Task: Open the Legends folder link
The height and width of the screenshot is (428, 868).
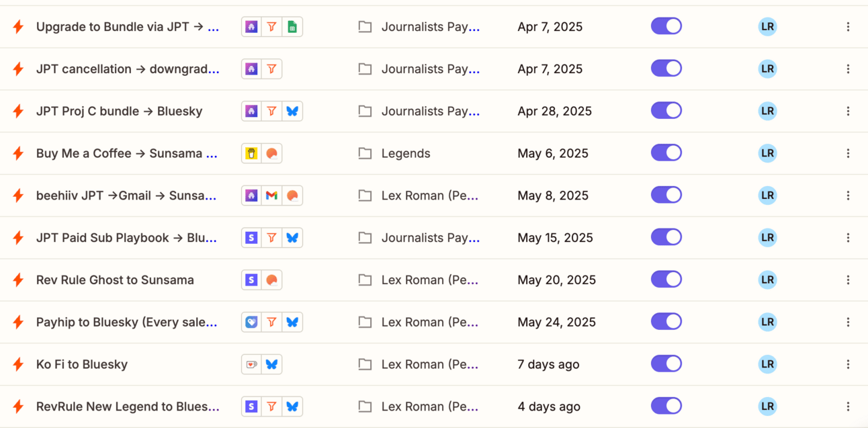Action: coord(406,154)
